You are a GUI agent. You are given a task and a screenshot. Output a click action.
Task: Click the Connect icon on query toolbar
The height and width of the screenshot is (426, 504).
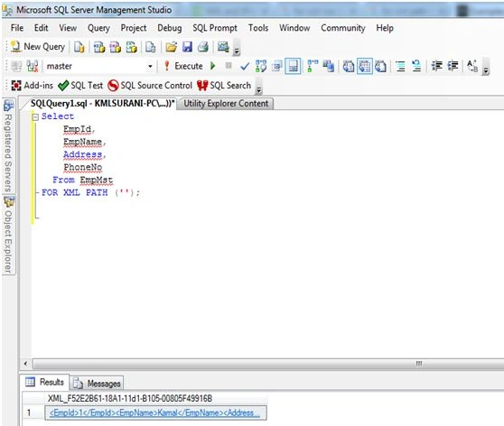click(x=16, y=67)
